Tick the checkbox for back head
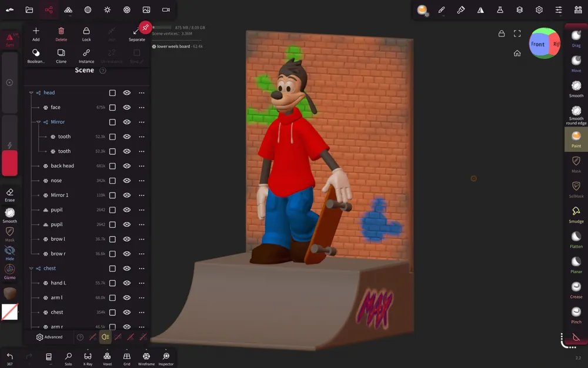 pos(112,166)
